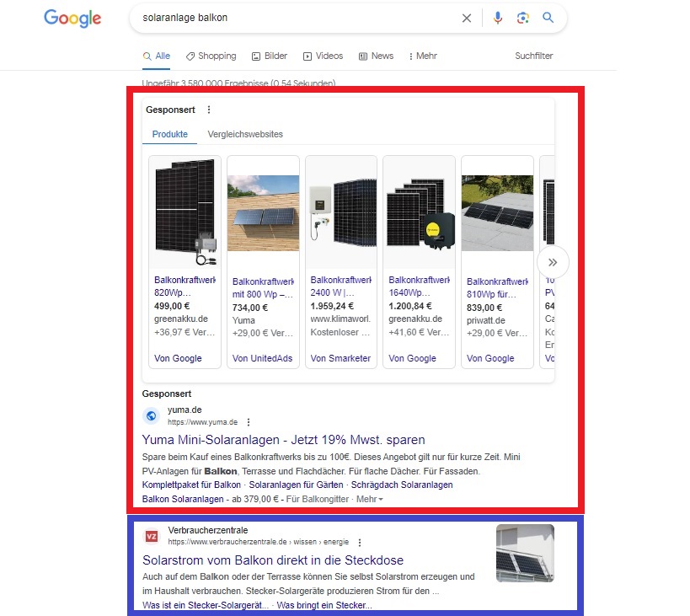Open the Balkonkraftwerk 1640Wp product link

419,286
